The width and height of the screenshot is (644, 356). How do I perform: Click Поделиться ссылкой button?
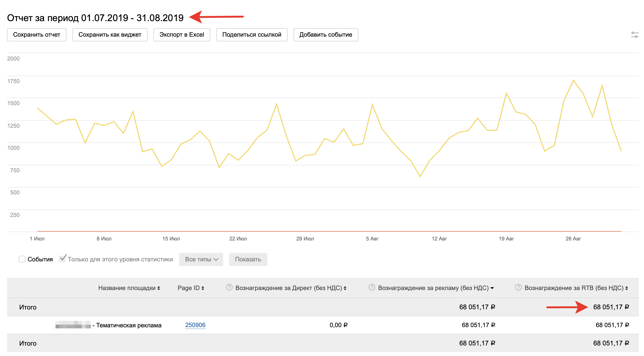click(252, 35)
